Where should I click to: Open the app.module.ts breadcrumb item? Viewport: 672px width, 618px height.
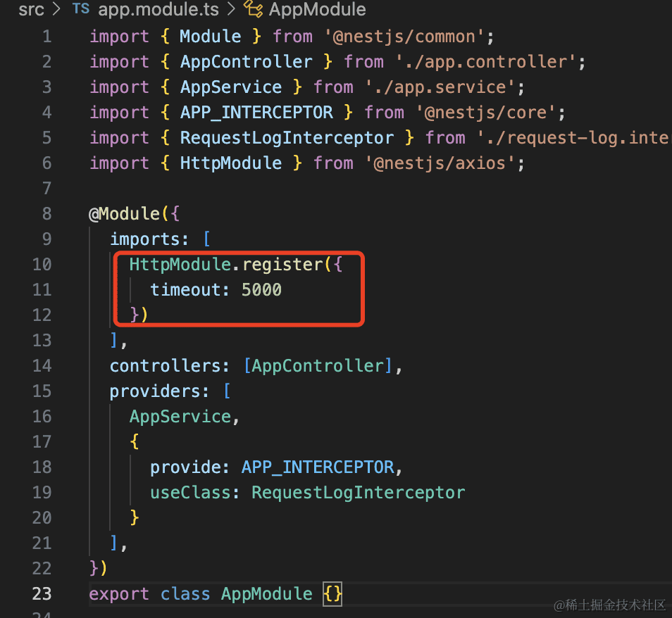(x=158, y=10)
